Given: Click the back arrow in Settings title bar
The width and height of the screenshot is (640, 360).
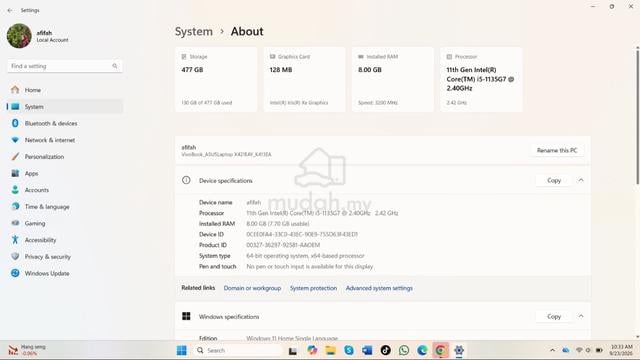Looking at the screenshot, I should coord(10,10).
